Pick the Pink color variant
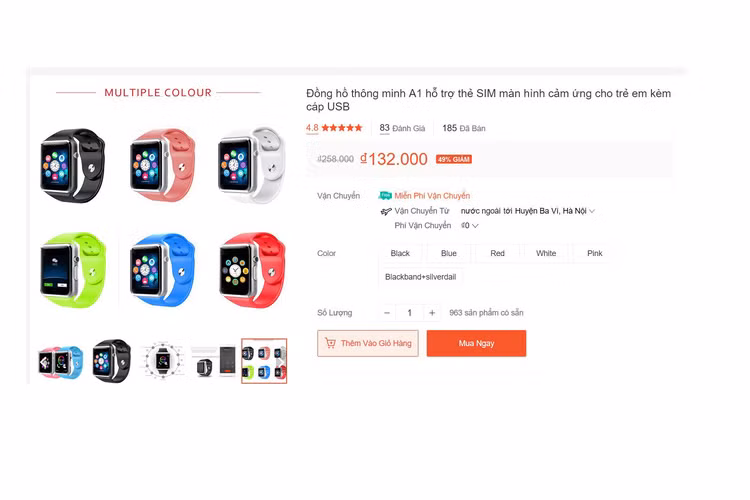Viewport: 750px width, 500px height. coord(595,253)
